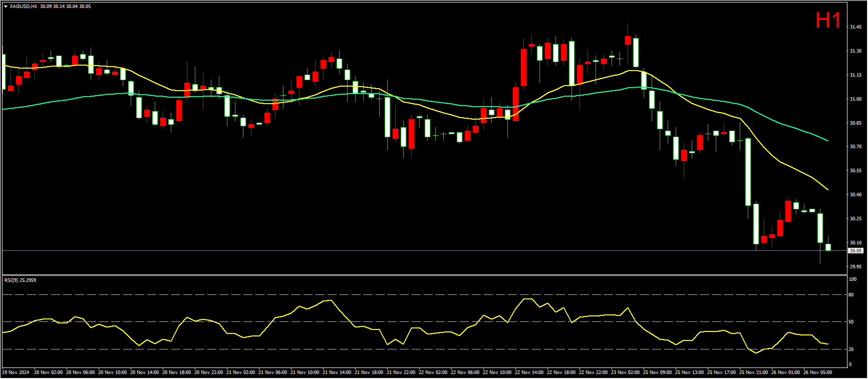The height and width of the screenshot is (379, 868).
Task: Click the right end of the RSI line
Action: pos(827,344)
